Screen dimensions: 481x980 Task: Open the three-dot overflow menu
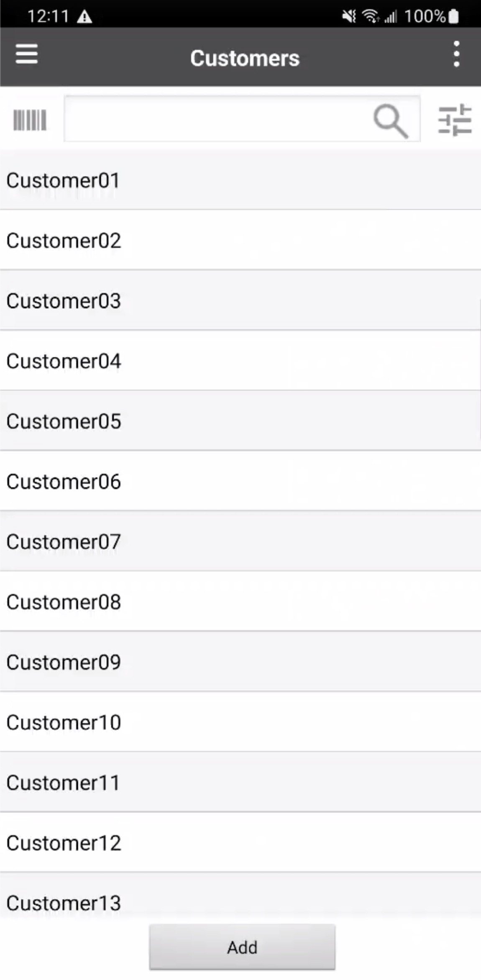click(456, 54)
